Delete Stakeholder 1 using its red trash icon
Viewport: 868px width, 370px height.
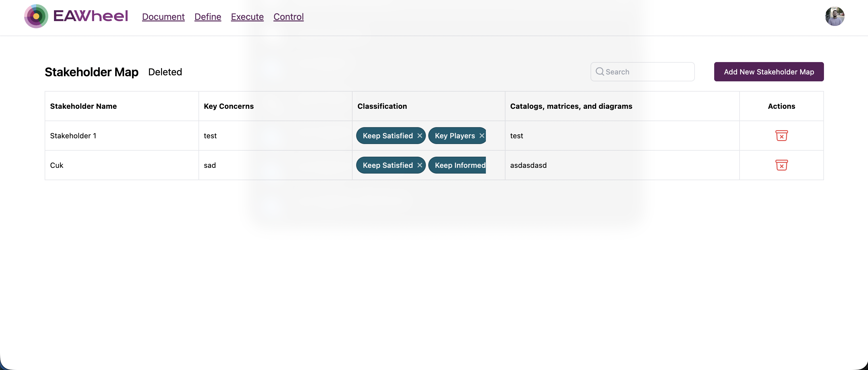[x=782, y=135]
